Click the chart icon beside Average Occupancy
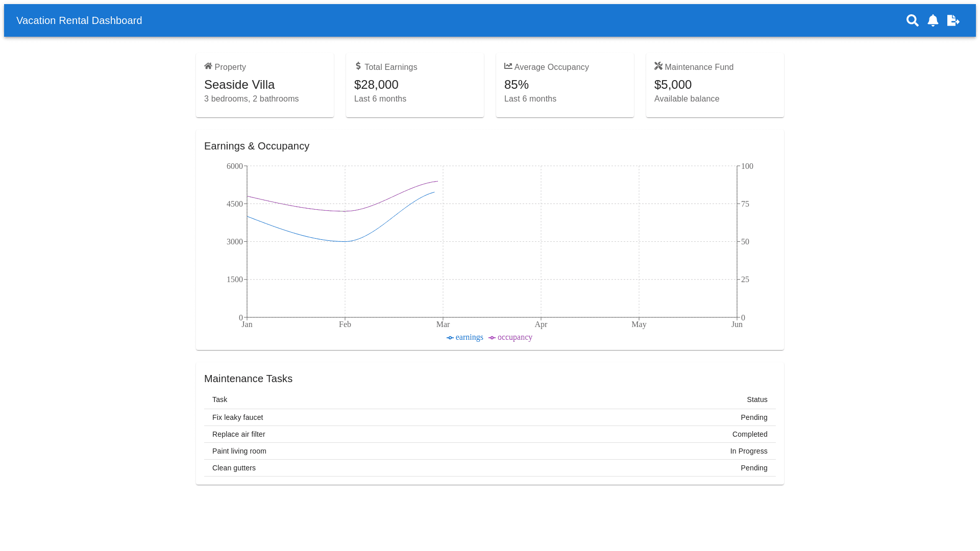980x551 pixels. [x=508, y=66]
